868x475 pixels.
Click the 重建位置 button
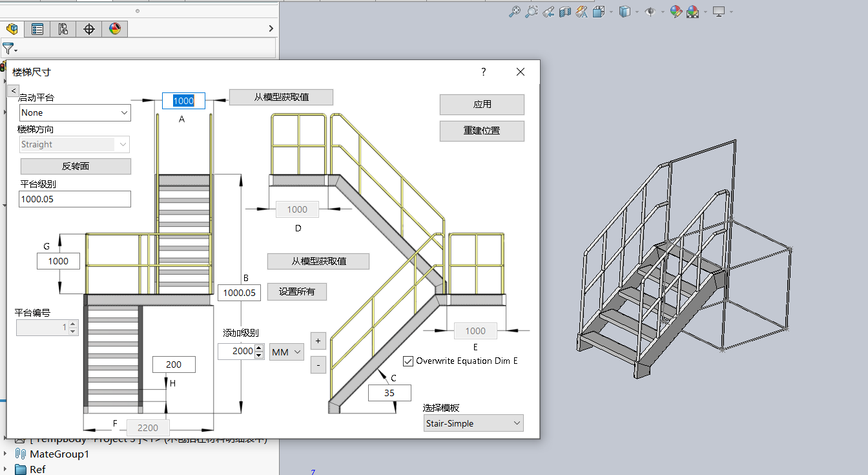point(482,131)
